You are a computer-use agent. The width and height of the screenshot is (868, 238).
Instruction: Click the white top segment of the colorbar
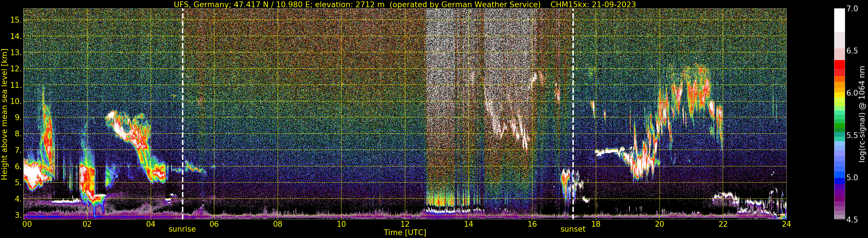(839, 20)
